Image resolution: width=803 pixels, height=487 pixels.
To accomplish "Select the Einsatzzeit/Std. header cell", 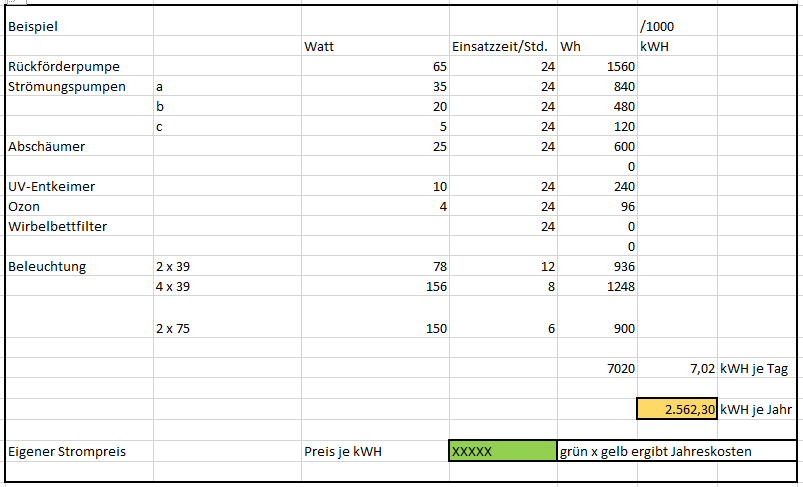I will tap(503, 46).
